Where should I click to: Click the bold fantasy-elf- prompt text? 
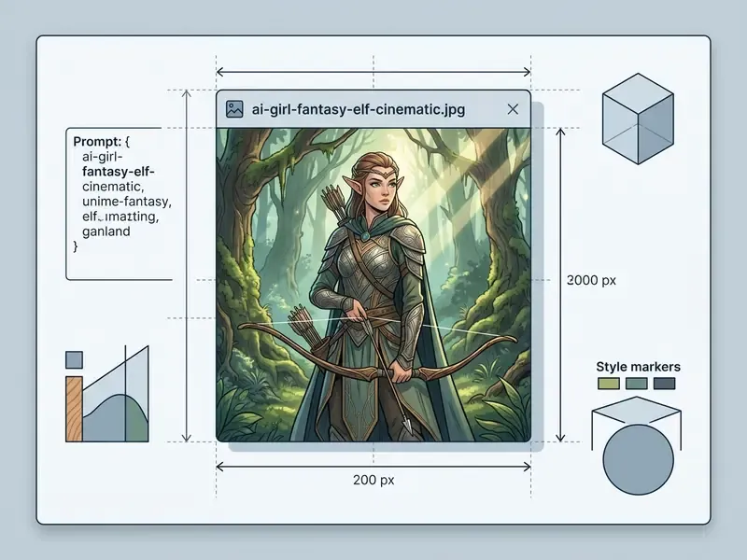(119, 172)
